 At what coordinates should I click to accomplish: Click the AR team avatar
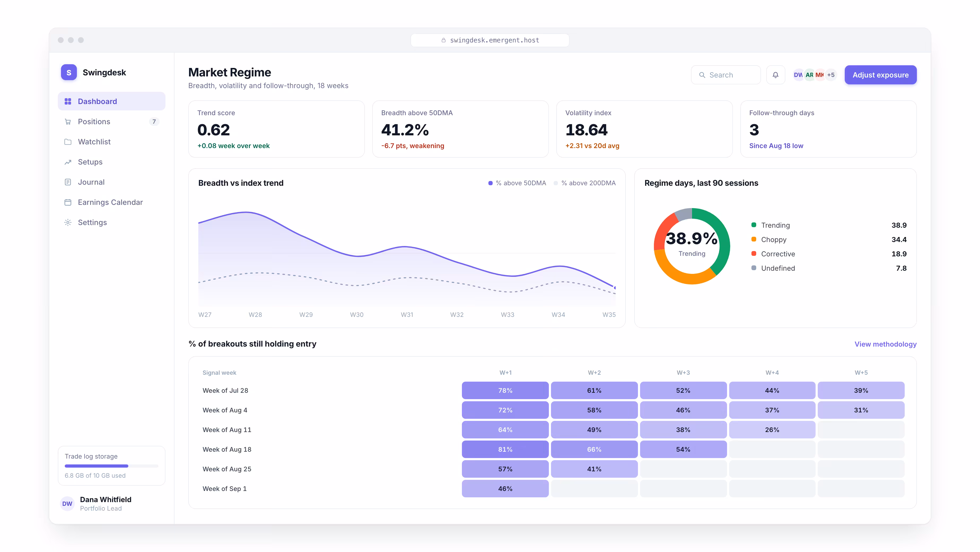(809, 75)
